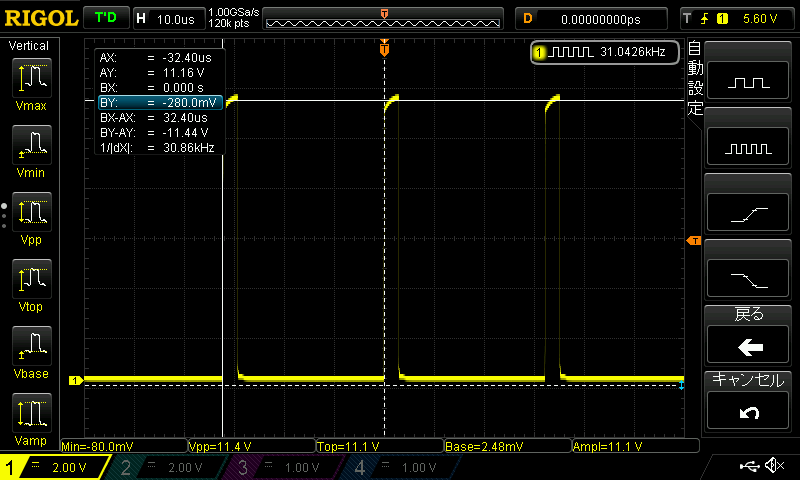800x480 pixels.
Task: Click the orange trigger level marker on right
Action: point(694,240)
